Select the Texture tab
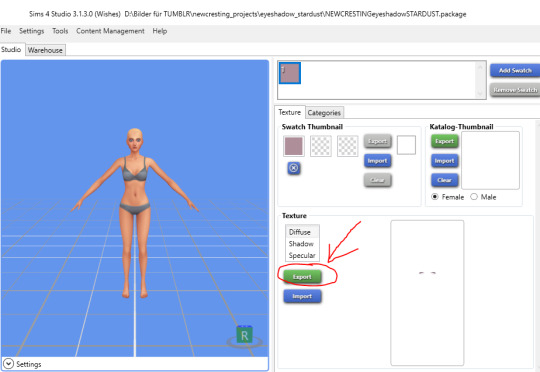The height and width of the screenshot is (372, 540). point(290,112)
